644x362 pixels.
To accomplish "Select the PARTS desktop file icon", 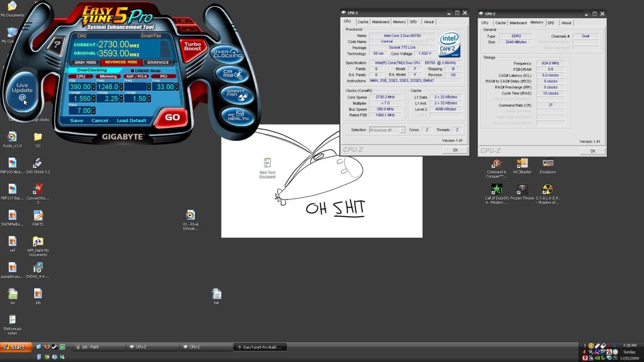I will (38, 218).
